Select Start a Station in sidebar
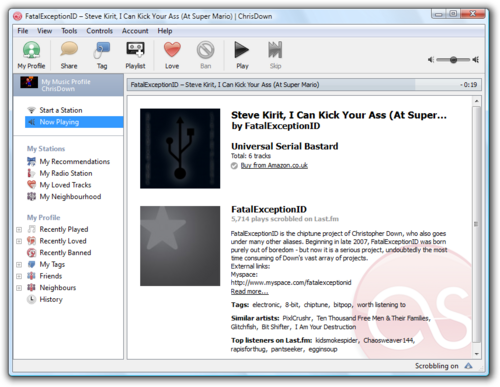The image size is (500, 387). (x=61, y=110)
